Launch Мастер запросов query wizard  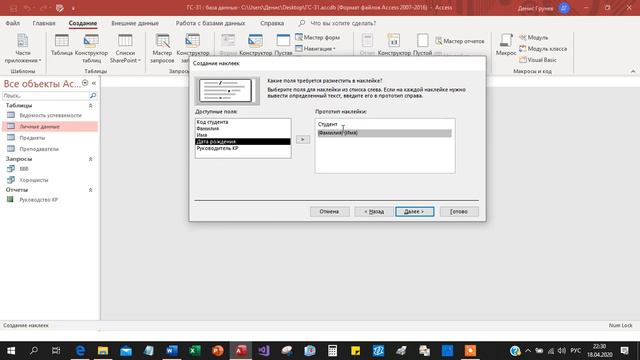[162, 49]
